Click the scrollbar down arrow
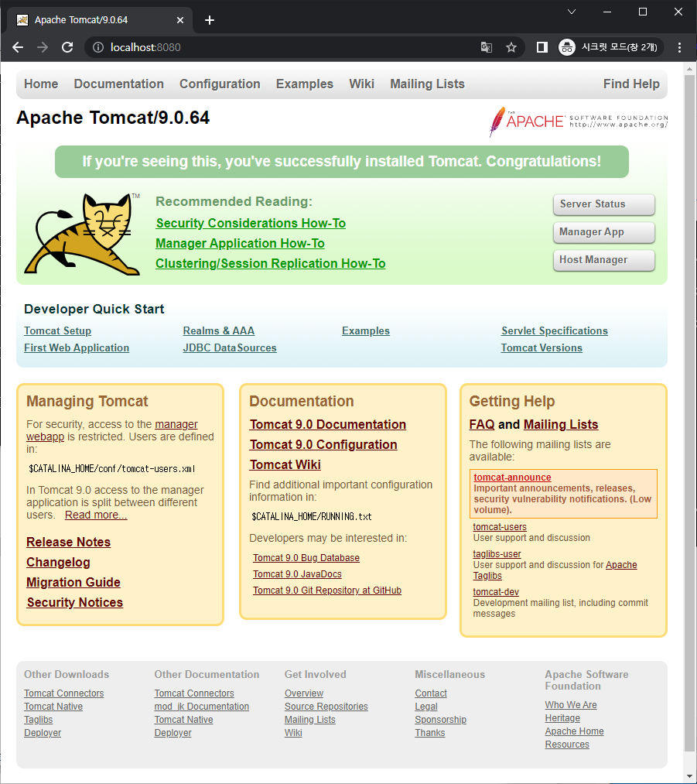This screenshot has height=784, width=697. point(690,776)
